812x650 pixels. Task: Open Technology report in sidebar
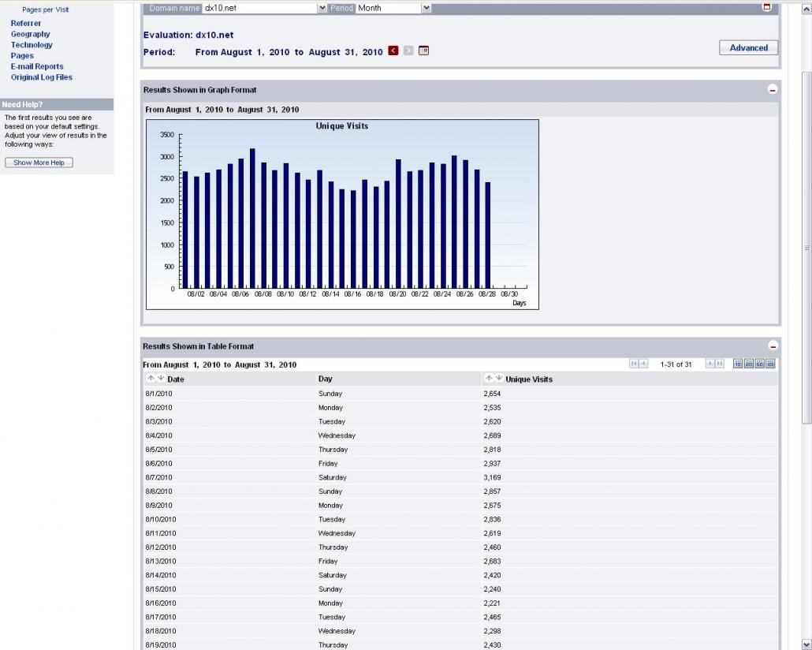32,45
